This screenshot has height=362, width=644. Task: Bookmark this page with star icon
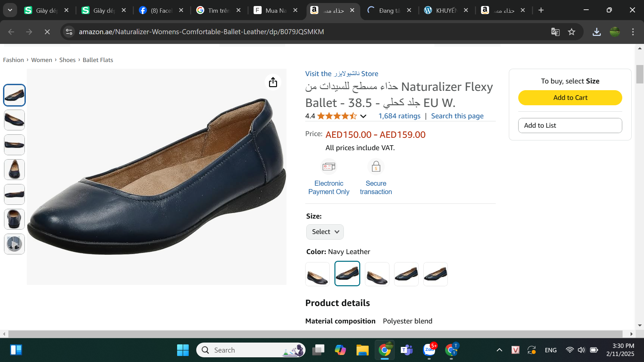tap(572, 32)
